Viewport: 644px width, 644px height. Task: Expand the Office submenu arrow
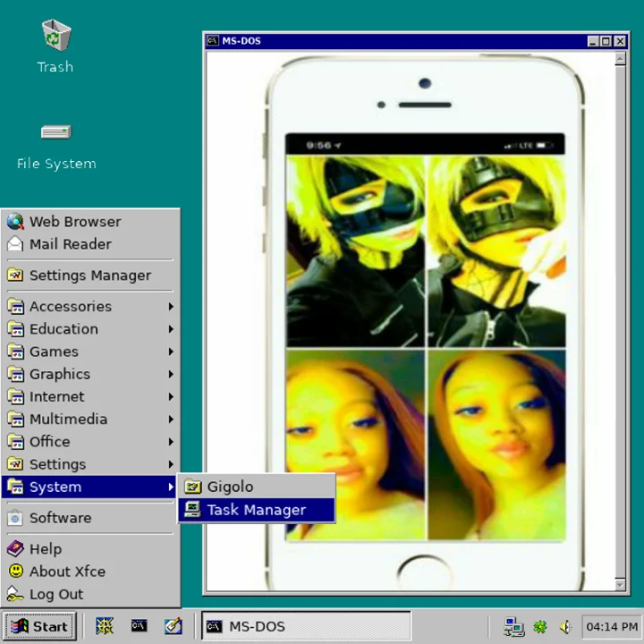click(171, 442)
